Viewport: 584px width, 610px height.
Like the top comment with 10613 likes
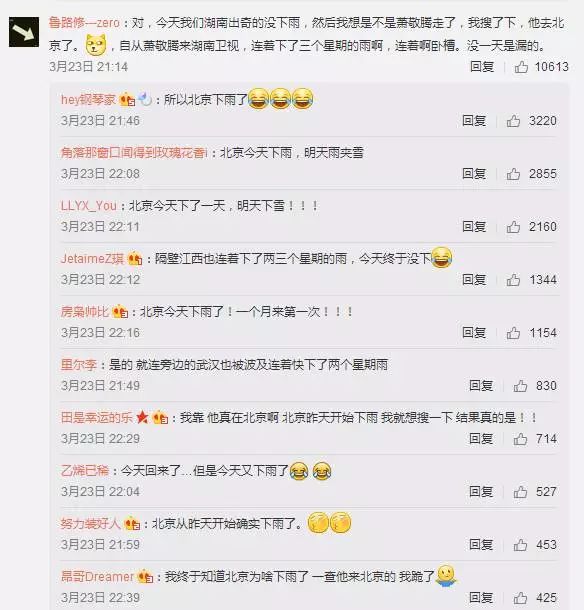[521, 67]
